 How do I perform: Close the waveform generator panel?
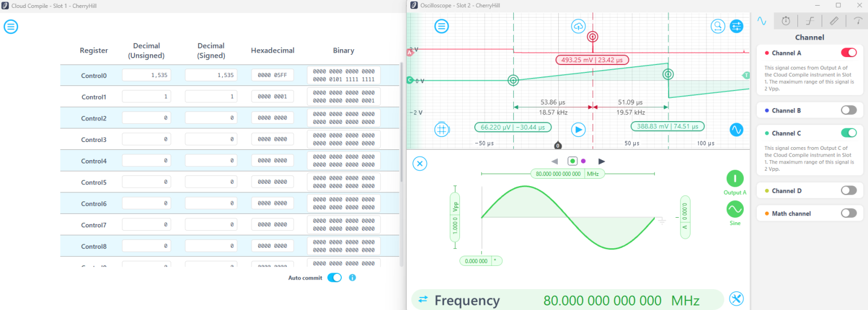pos(419,164)
